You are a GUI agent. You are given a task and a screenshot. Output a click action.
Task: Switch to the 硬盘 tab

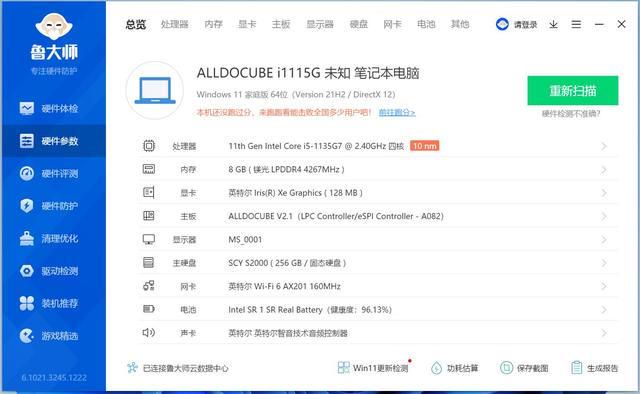[359, 24]
